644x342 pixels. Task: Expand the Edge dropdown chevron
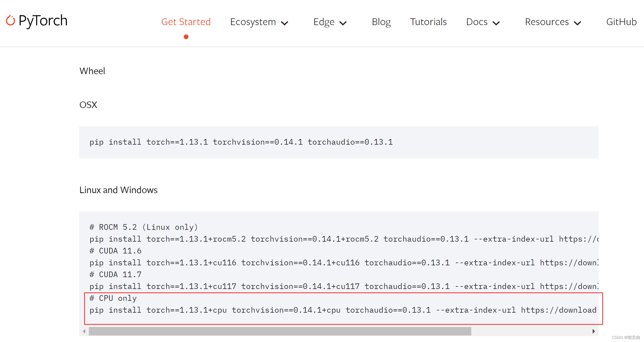point(343,23)
